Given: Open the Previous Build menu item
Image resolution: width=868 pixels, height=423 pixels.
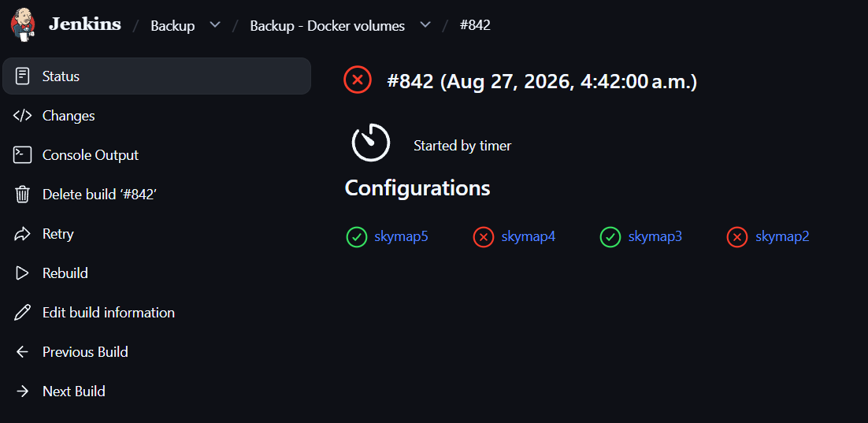Looking at the screenshot, I should pyautogui.click(x=85, y=352).
